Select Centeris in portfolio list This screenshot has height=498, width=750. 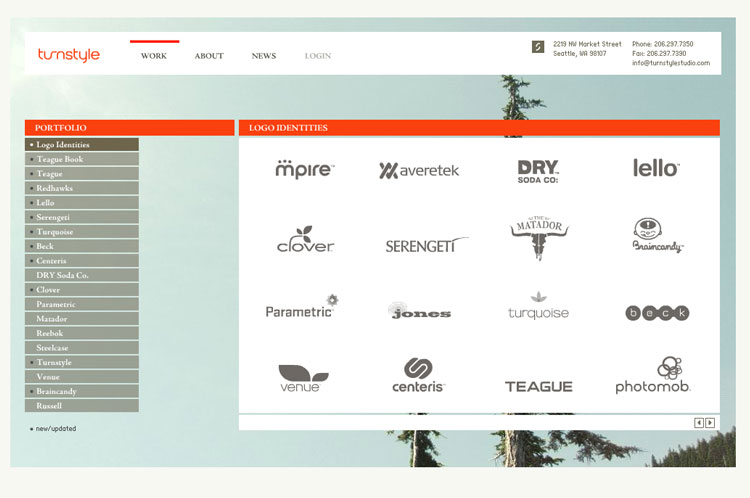[x=82, y=261]
